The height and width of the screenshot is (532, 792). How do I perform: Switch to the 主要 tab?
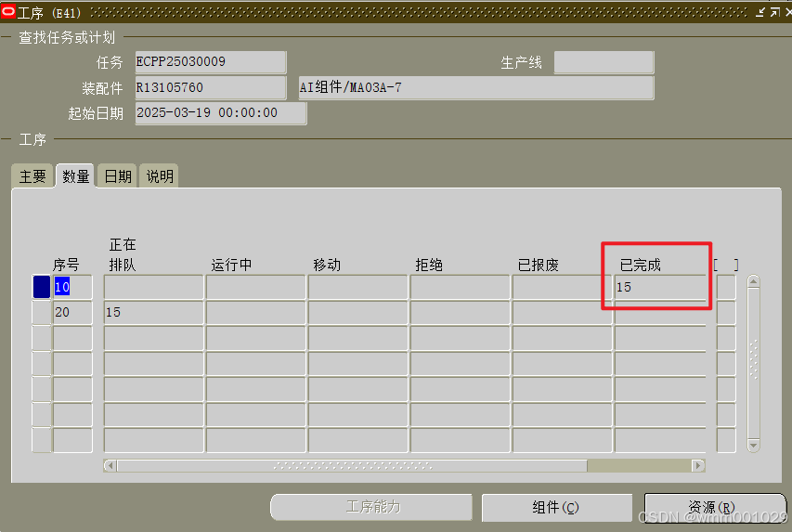pyautogui.click(x=32, y=175)
